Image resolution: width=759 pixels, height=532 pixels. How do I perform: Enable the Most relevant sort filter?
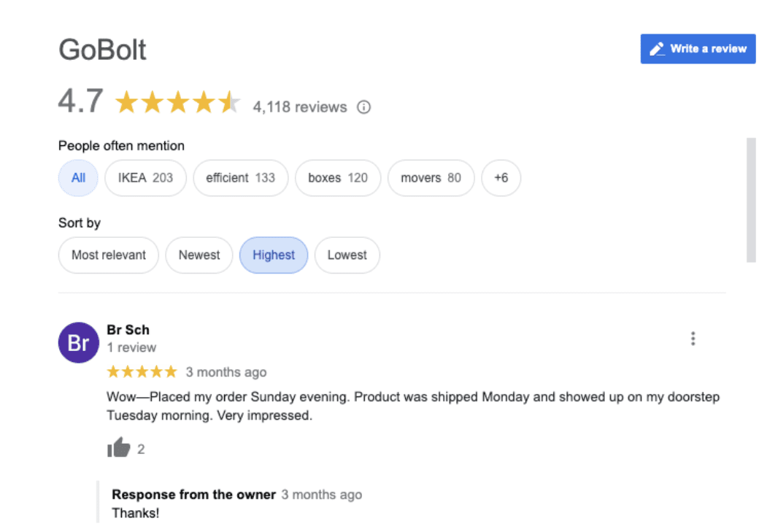click(x=108, y=255)
